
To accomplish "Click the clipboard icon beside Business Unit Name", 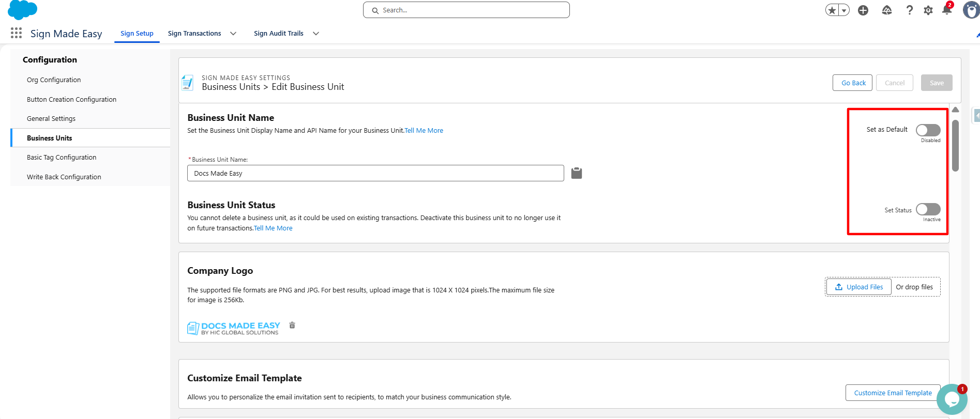I will (577, 173).
